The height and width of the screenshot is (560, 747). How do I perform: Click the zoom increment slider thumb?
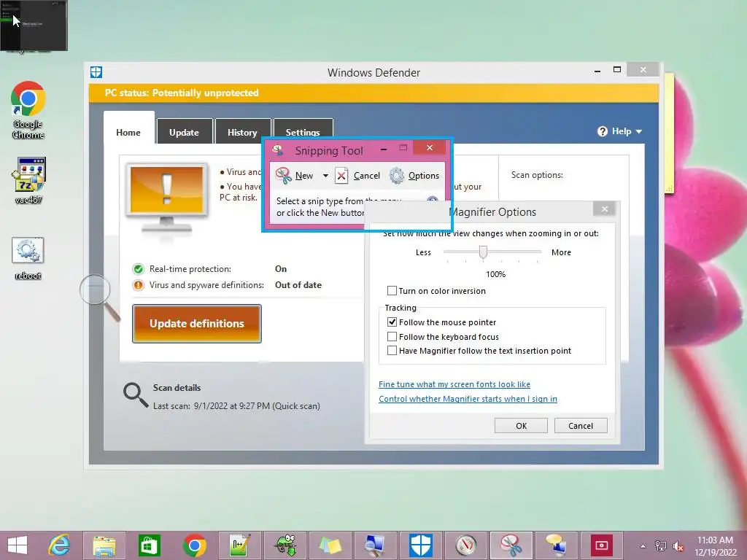coord(483,252)
